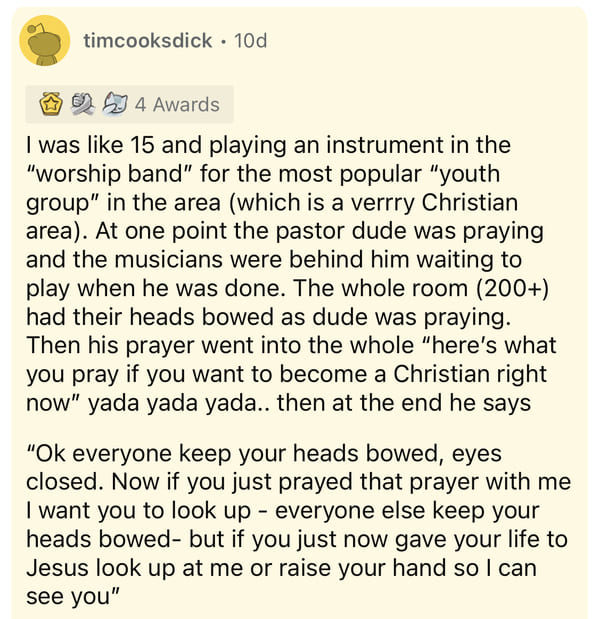The height and width of the screenshot is (619, 599).
Task: Click the word "Christian" in "verrry Christian"
Action: point(469,202)
